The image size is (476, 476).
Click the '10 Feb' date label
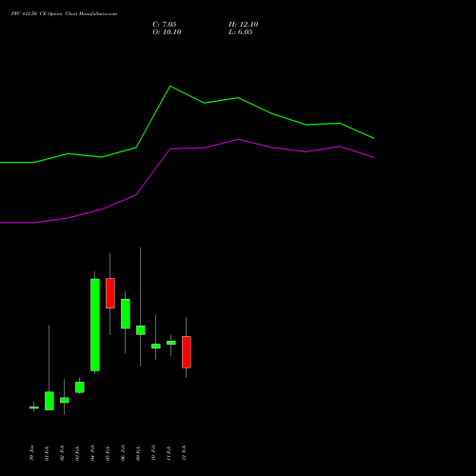[x=153, y=453]
